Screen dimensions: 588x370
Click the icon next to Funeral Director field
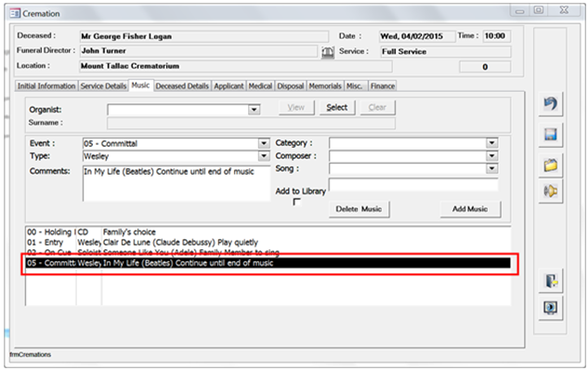328,52
